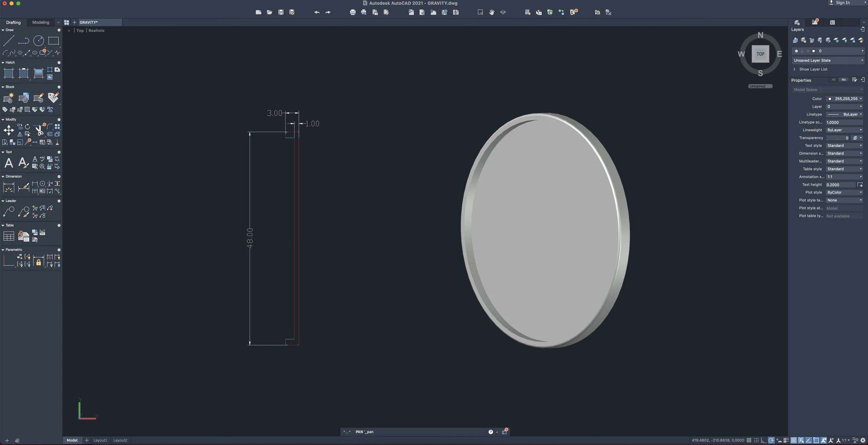
Task: Collapse the Draw panel section
Action: [x=3, y=30]
